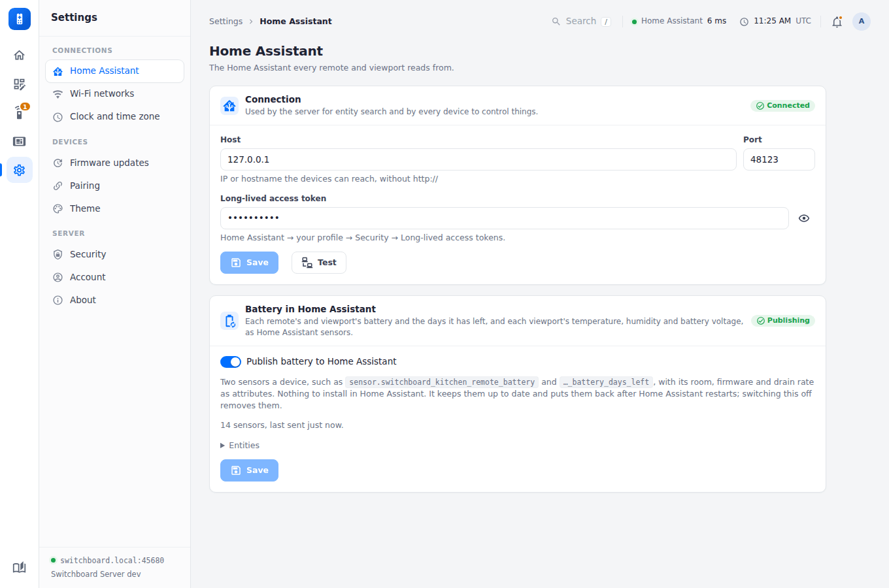Go back to Settings via the breadcrumb
The width and height of the screenshot is (889, 588).
point(226,22)
